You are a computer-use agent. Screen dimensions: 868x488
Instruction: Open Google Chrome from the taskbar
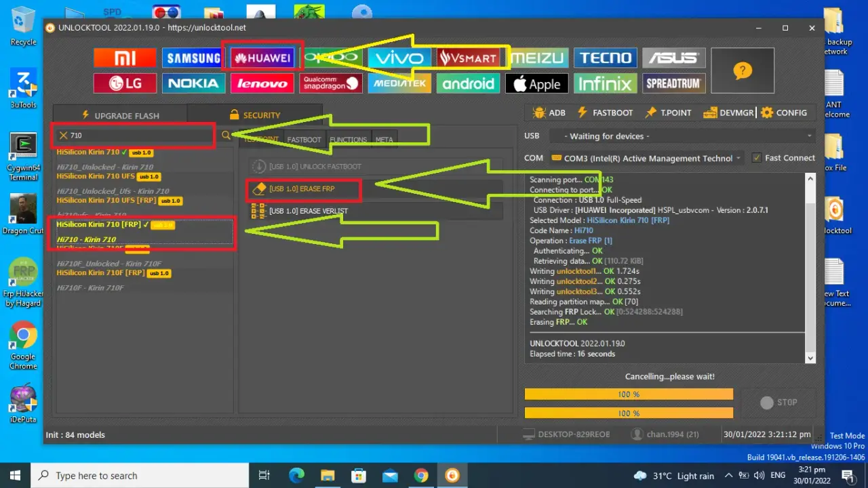click(x=421, y=475)
